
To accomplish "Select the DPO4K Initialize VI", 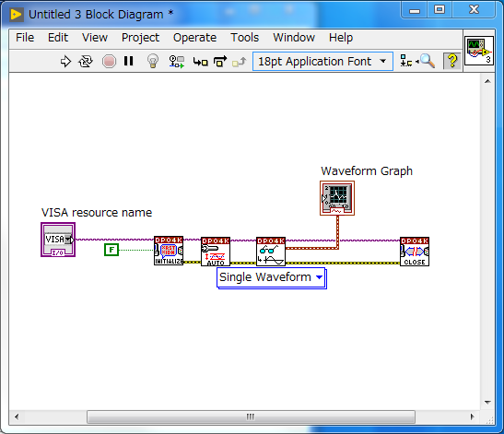I will pos(169,251).
